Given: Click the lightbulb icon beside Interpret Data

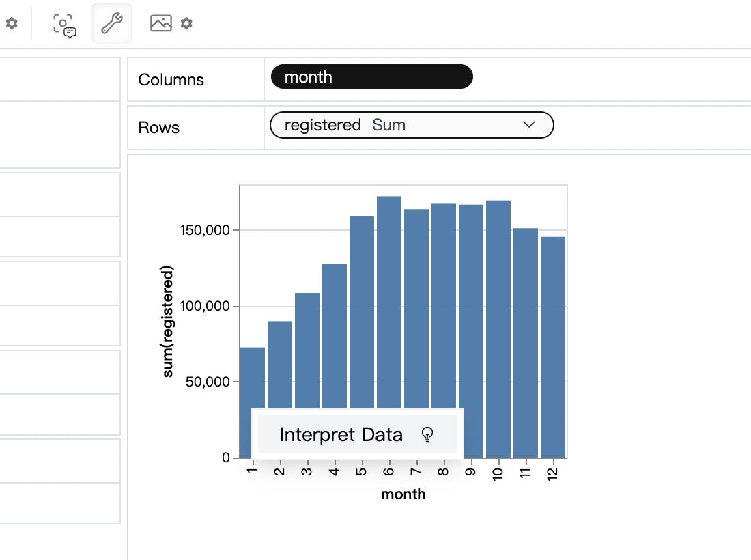Looking at the screenshot, I should [427, 434].
